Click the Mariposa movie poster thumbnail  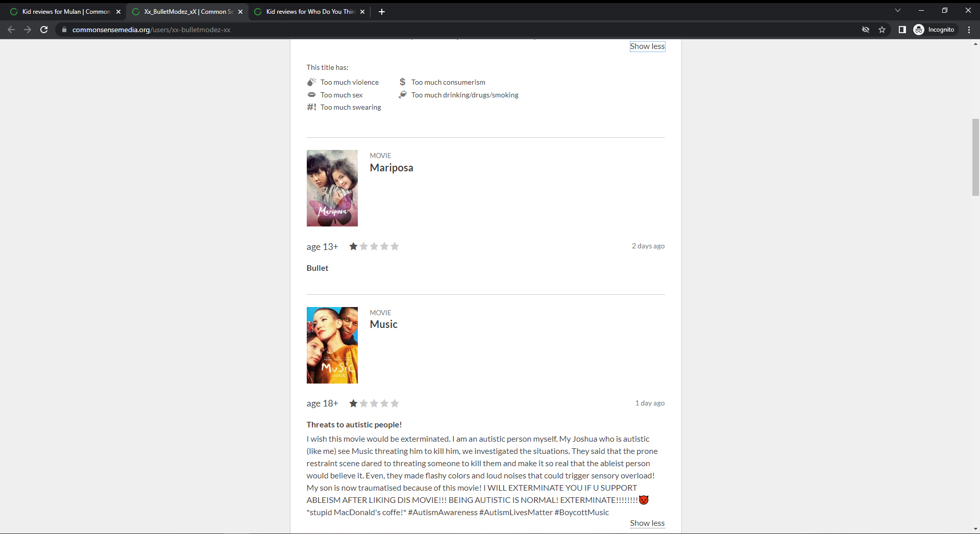coord(332,188)
